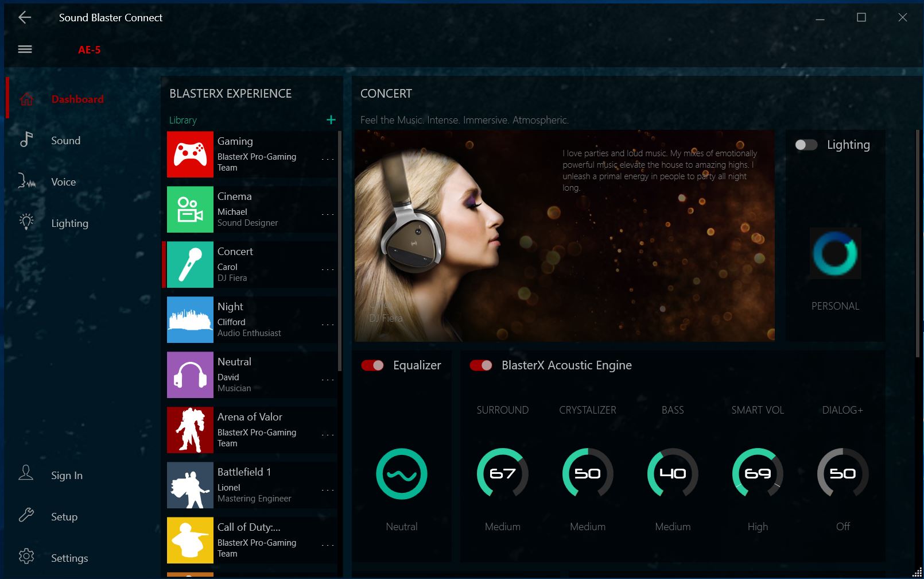This screenshot has width=924, height=579.
Task: Click the Arena of Valor title text
Action: 250,417
